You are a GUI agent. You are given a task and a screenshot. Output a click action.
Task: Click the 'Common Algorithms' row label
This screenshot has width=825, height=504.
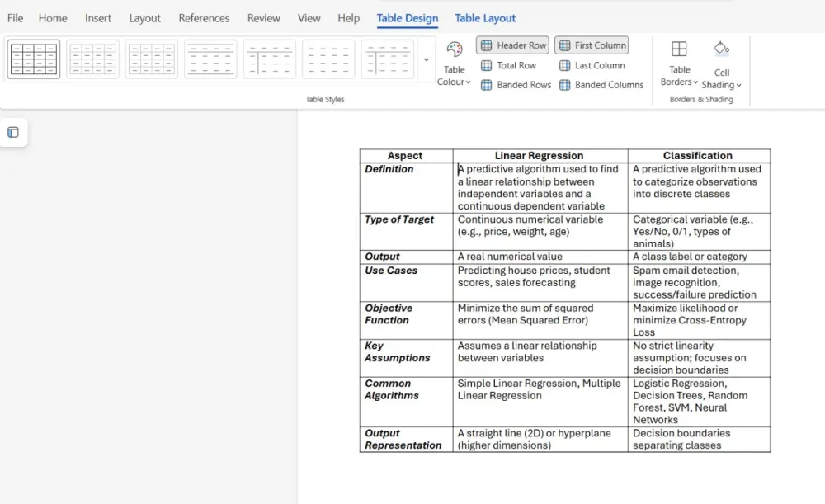point(392,389)
